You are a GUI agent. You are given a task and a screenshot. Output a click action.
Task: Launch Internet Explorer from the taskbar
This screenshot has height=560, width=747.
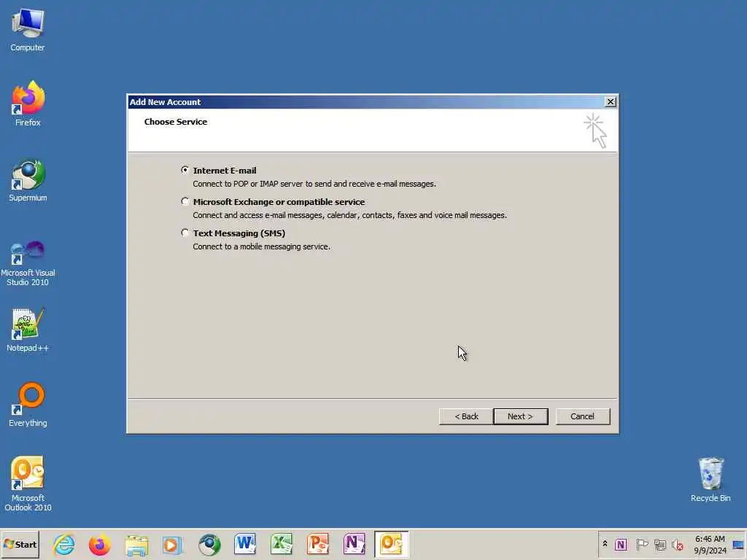[x=64, y=544]
